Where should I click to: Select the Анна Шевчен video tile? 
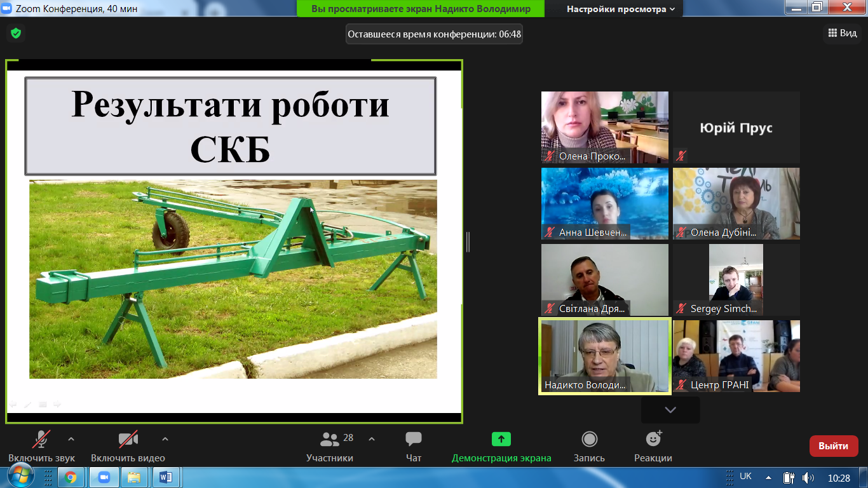(x=605, y=203)
